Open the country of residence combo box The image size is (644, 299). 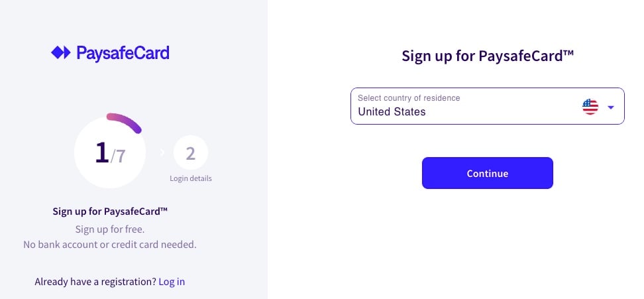(x=487, y=106)
